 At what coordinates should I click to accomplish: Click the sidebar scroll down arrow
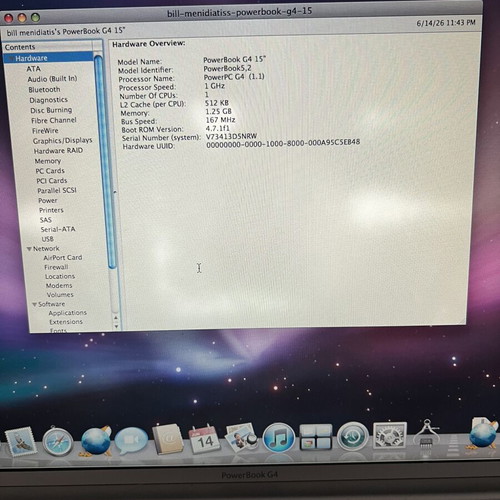pos(116,326)
